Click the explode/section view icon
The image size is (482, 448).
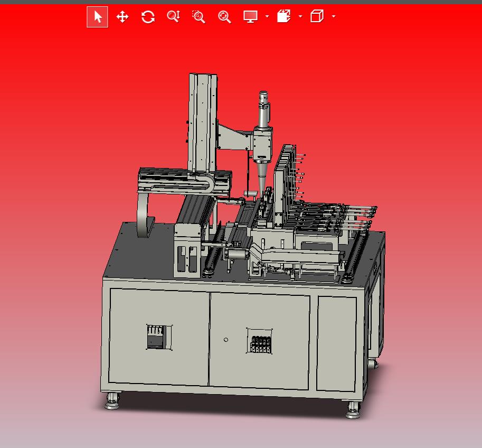click(x=283, y=16)
